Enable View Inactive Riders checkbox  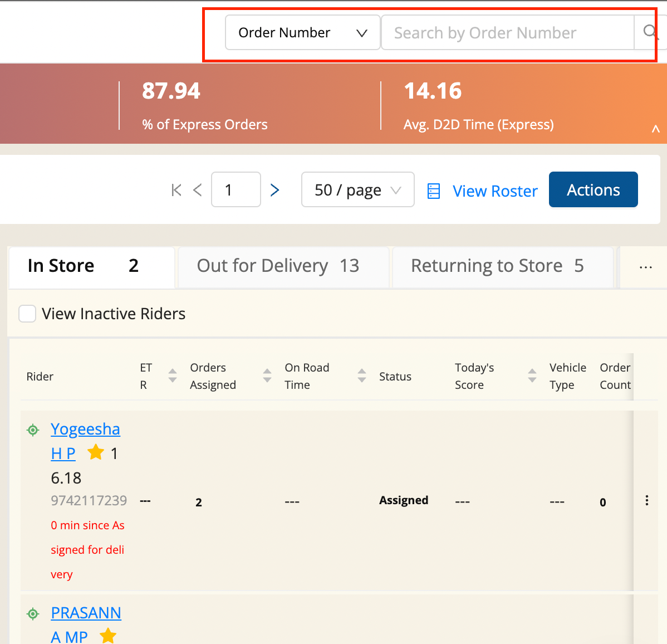point(27,314)
